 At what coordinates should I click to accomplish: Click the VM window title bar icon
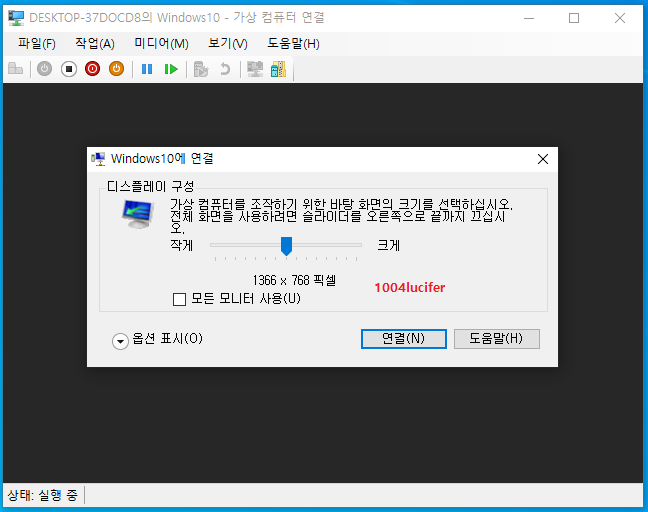[x=16, y=18]
